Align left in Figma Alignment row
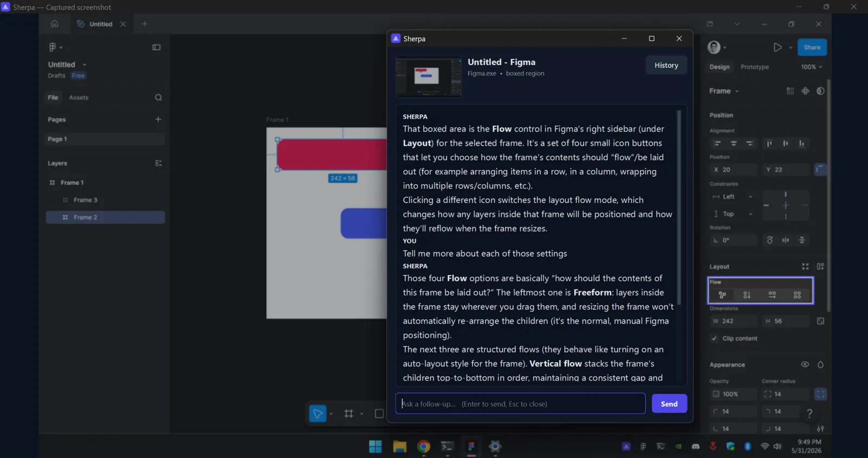Image resolution: width=868 pixels, height=458 pixels. (717, 144)
